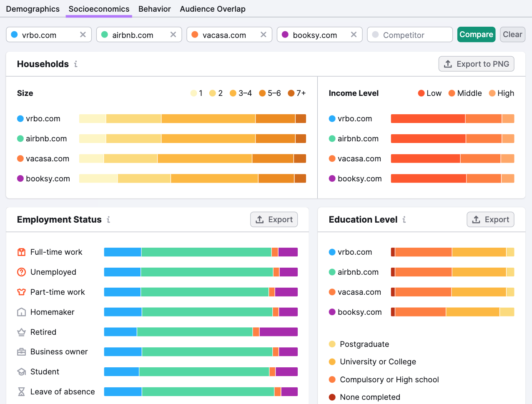532x404 pixels.
Task: Click the Student graduation cap icon
Action: [22, 371]
